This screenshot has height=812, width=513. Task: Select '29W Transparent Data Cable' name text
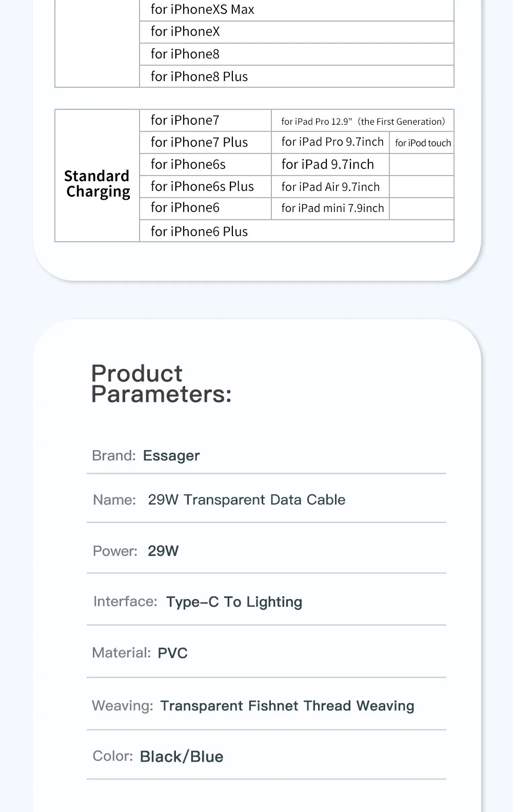(246, 500)
